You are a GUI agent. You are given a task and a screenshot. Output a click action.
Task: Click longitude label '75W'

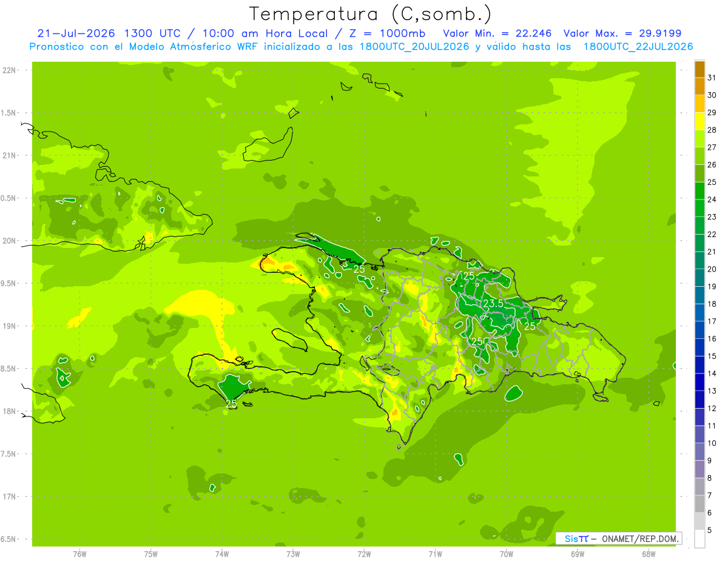coord(151,554)
